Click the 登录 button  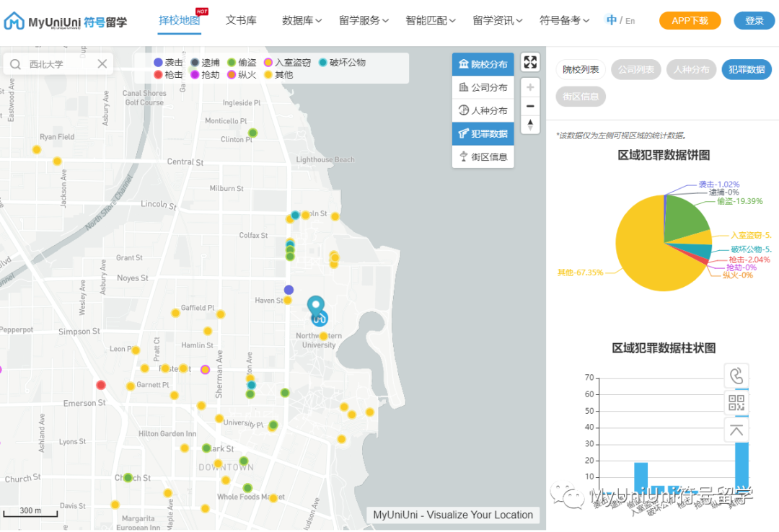click(x=754, y=21)
